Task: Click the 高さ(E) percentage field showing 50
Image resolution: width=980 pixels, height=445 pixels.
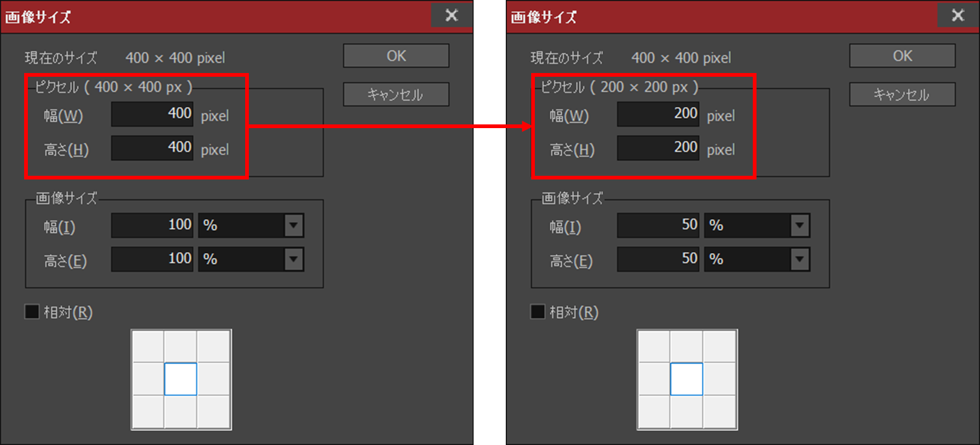Action: click(658, 259)
